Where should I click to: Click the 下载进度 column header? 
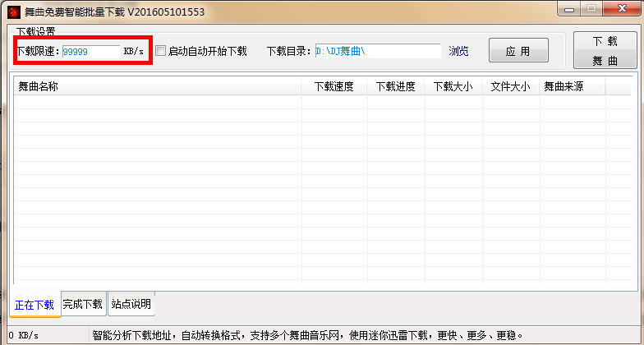[396, 86]
